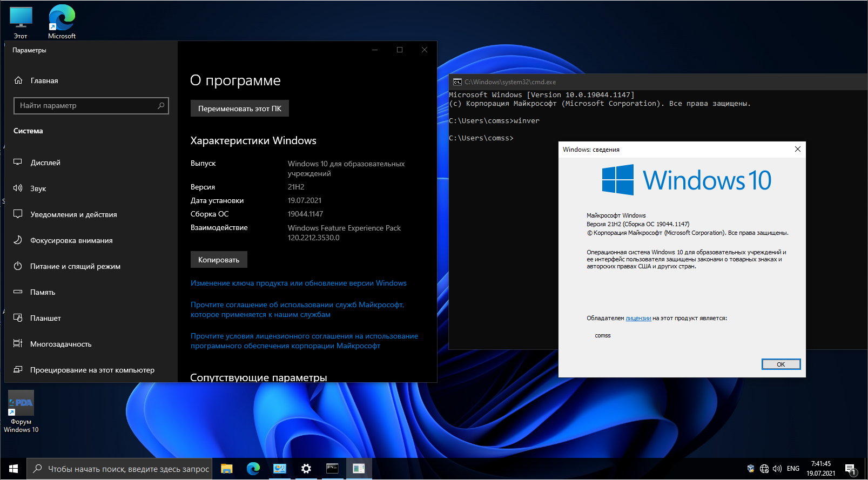
Task: Click the Многозадачность multitasking icon
Action: [x=18, y=344]
